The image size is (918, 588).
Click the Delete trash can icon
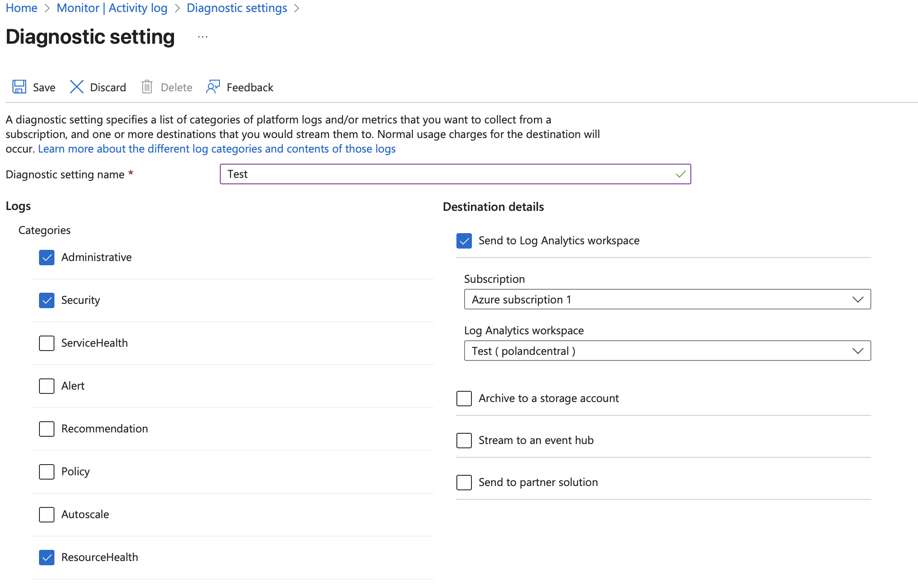click(147, 87)
